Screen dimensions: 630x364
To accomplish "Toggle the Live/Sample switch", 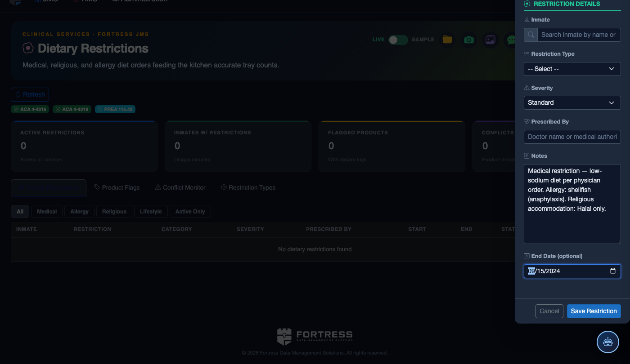I will tap(398, 40).
